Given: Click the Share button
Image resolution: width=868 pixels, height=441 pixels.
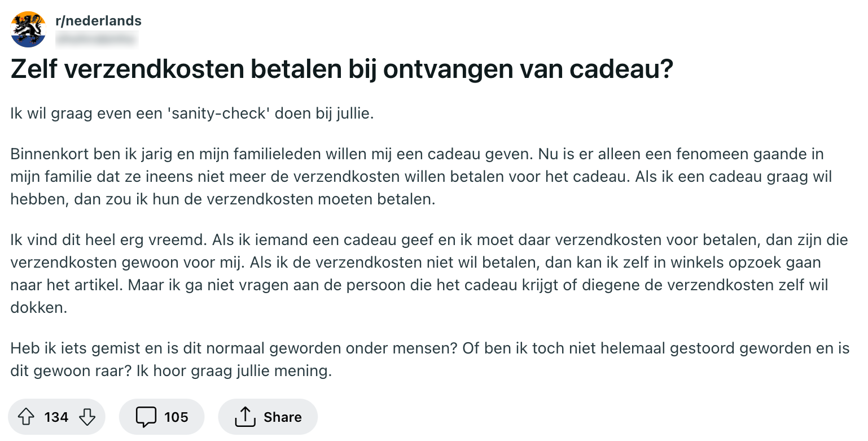Looking at the screenshot, I should coord(268,417).
